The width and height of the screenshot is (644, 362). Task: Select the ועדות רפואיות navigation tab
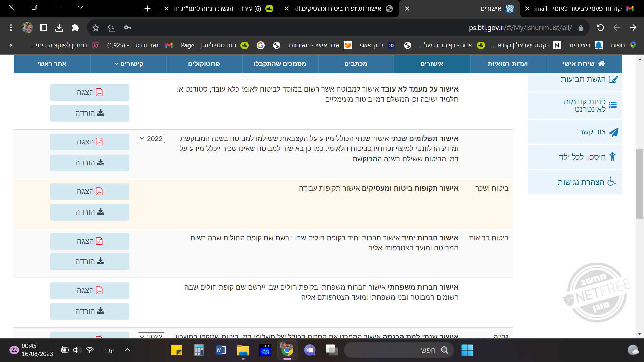coord(507,64)
